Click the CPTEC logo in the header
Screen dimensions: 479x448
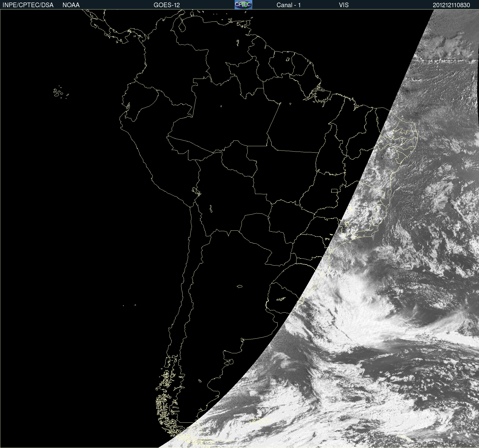pyautogui.click(x=243, y=5)
